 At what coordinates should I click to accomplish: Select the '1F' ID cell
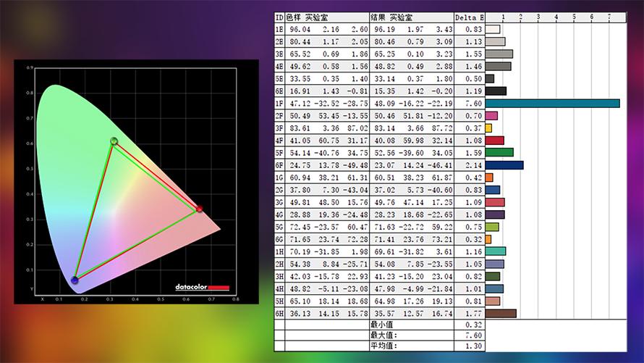[x=279, y=104]
